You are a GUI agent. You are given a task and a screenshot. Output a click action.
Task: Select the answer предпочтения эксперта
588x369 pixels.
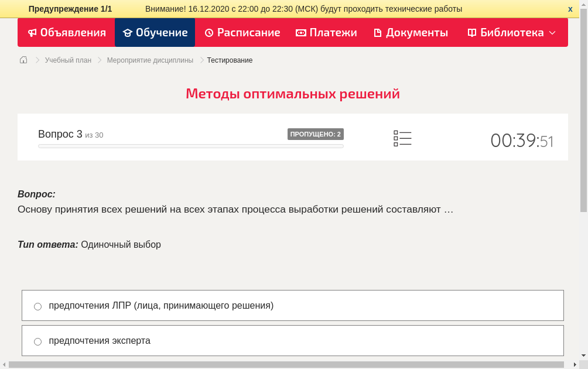point(37,341)
